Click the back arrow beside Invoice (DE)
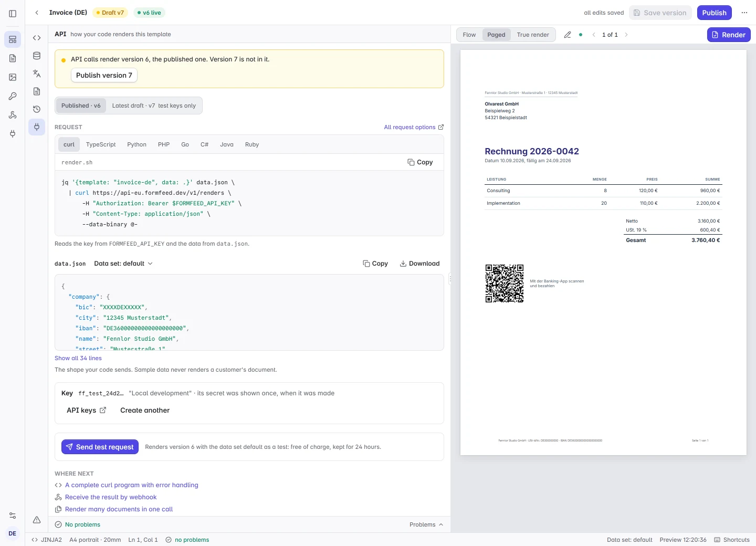756x546 pixels. [37, 13]
